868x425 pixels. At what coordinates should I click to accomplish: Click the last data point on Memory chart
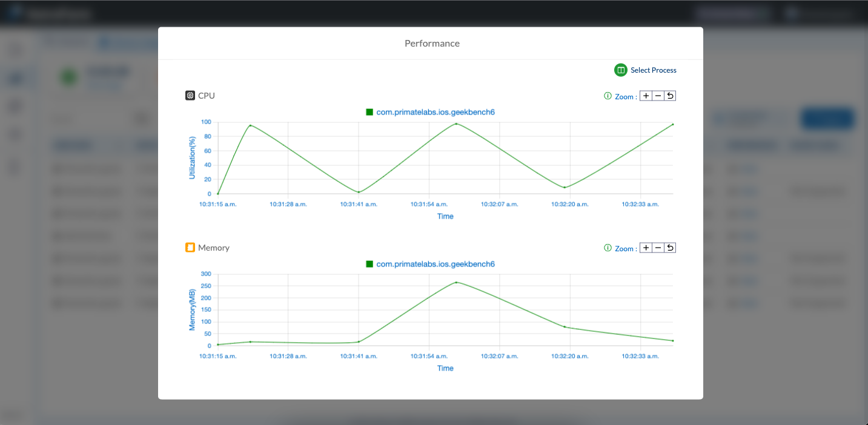[672, 341]
